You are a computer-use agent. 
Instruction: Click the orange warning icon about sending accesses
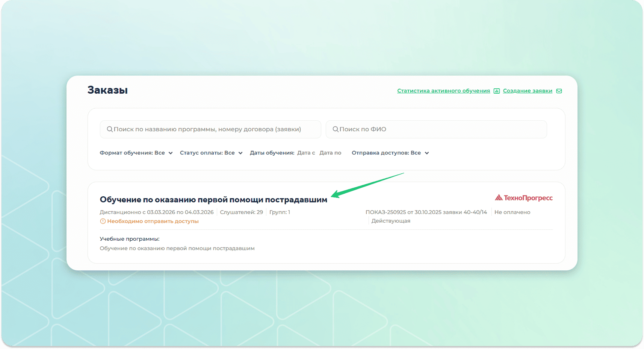click(x=103, y=221)
